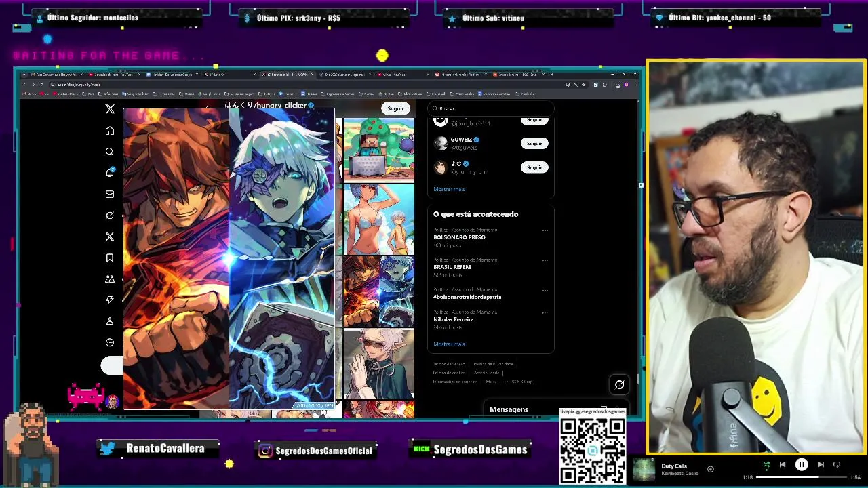Follow GUWEIZ with the Seguir button

point(534,144)
